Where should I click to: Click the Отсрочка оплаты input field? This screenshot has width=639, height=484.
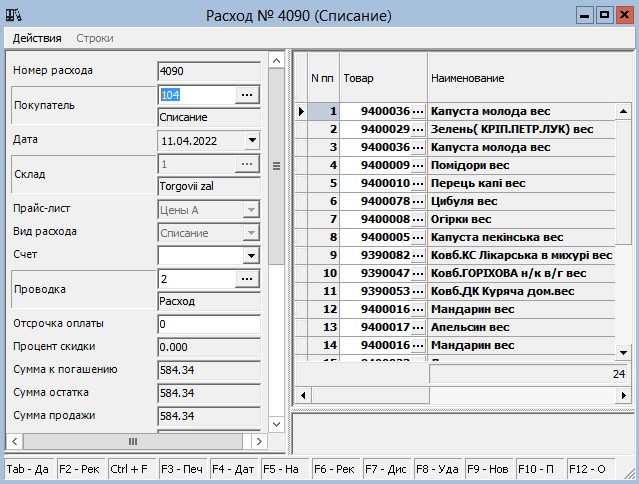(x=208, y=325)
